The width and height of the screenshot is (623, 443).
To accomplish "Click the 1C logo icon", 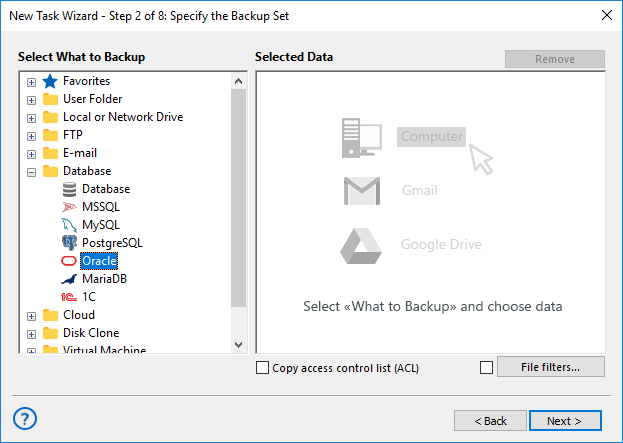I will point(69,297).
